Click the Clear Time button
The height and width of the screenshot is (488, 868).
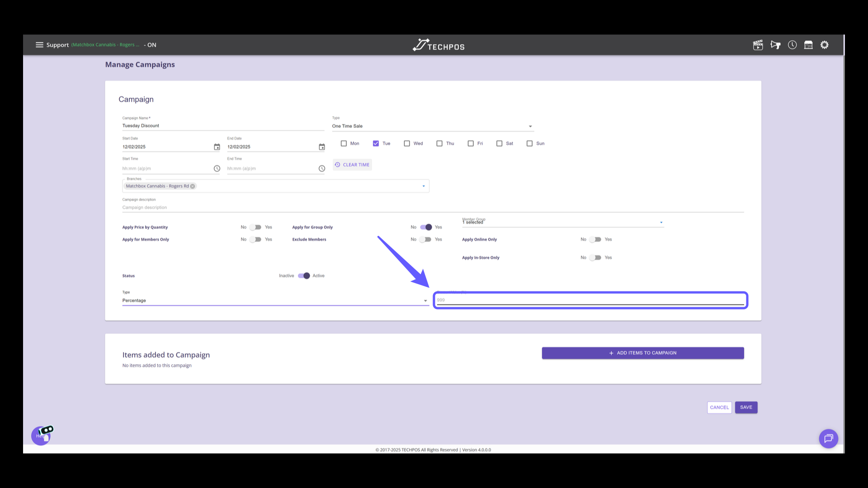tap(352, 165)
